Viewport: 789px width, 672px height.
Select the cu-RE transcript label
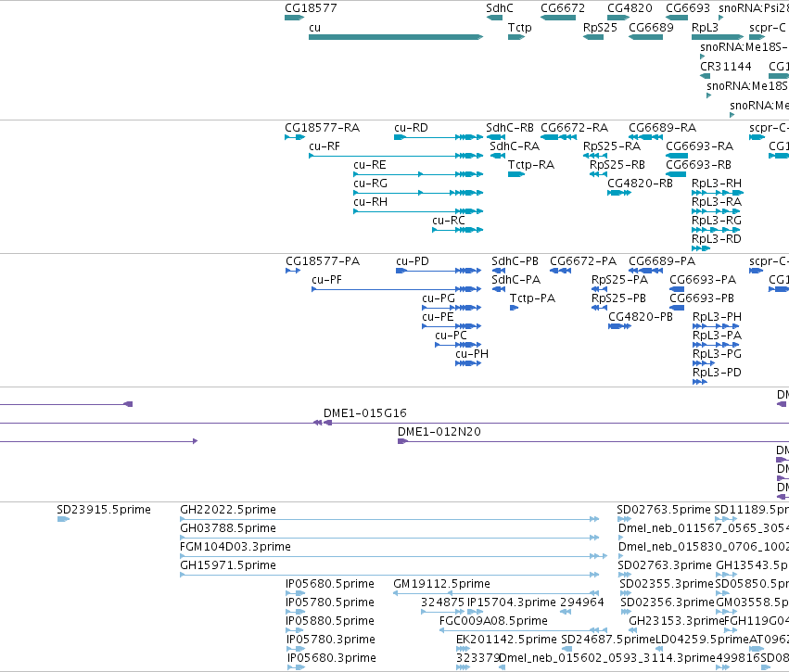pos(369,165)
